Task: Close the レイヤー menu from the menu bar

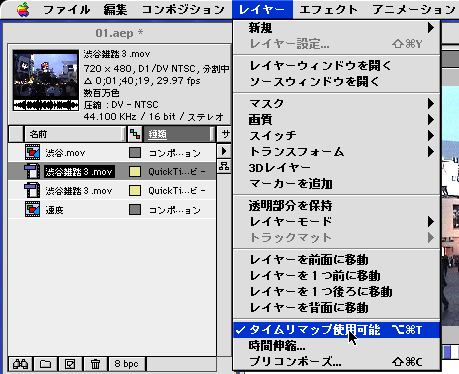Action: click(262, 9)
